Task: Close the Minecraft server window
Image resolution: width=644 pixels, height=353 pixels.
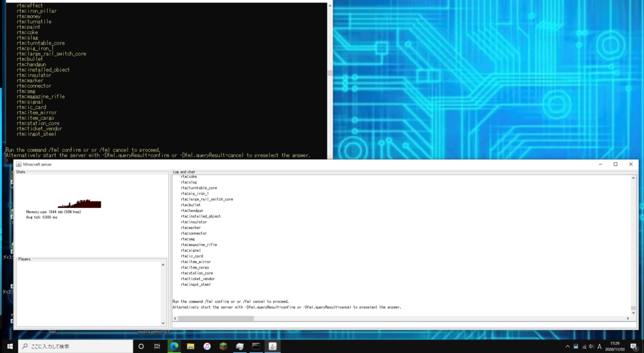Action: [x=631, y=164]
